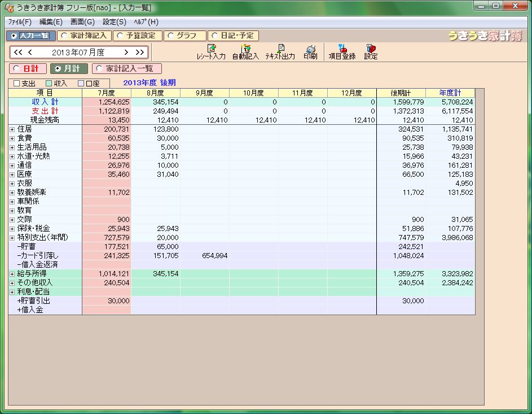
Task: Expand the 住居 category row
Action: (12, 129)
